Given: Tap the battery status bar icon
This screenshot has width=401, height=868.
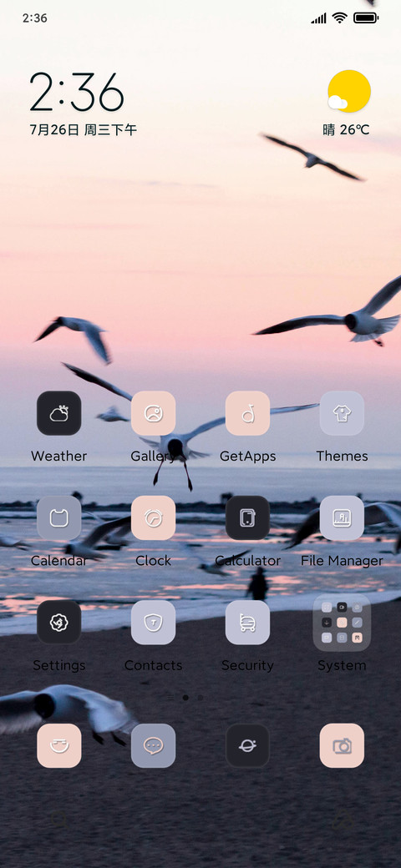Looking at the screenshot, I should click(x=366, y=18).
